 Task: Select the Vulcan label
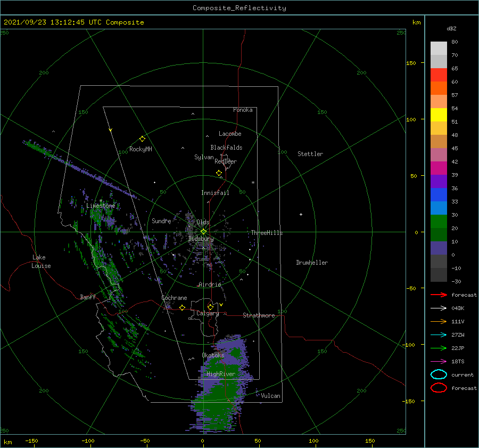[x=271, y=396]
